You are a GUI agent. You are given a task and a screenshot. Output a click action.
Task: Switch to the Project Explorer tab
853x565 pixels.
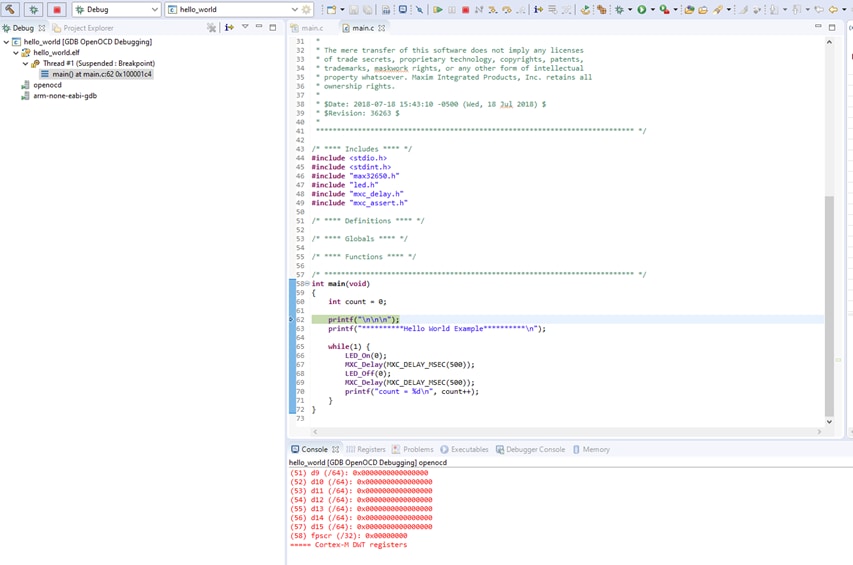point(87,28)
